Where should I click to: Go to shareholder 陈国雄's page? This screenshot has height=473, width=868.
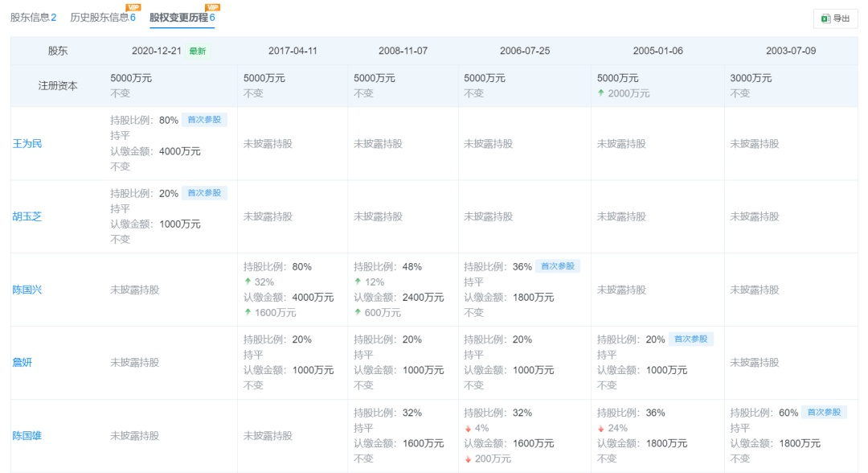(x=27, y=436)
